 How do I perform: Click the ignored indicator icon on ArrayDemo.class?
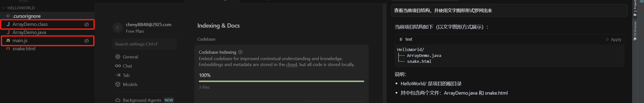[x=86, y=24]
